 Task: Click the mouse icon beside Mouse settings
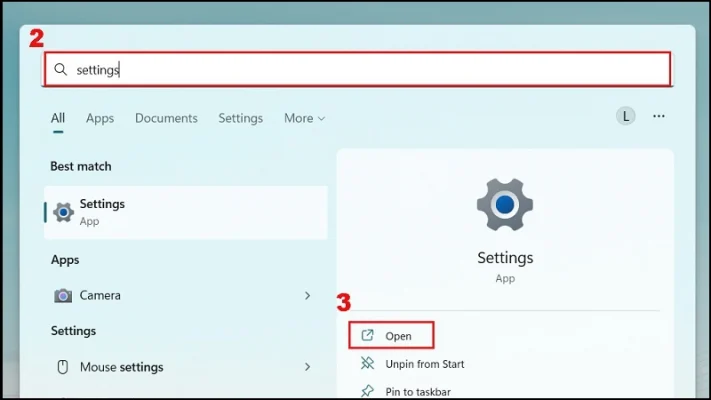pos(63,367)
